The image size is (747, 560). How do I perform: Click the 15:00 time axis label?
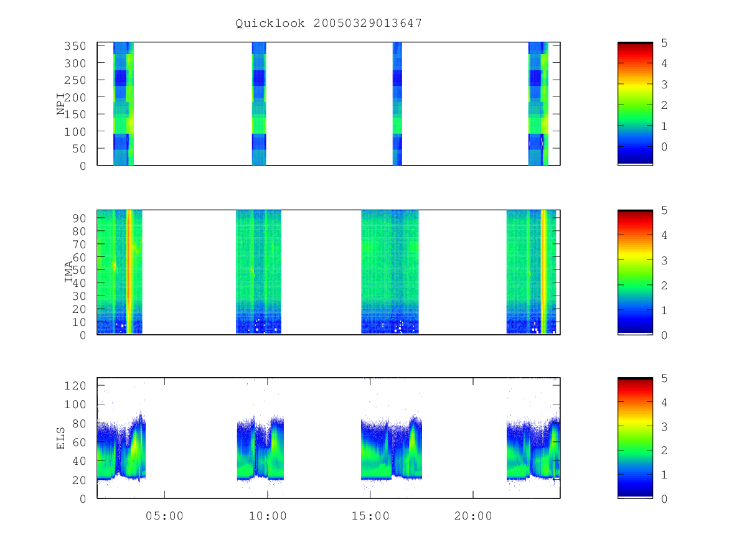click(370, 516)
